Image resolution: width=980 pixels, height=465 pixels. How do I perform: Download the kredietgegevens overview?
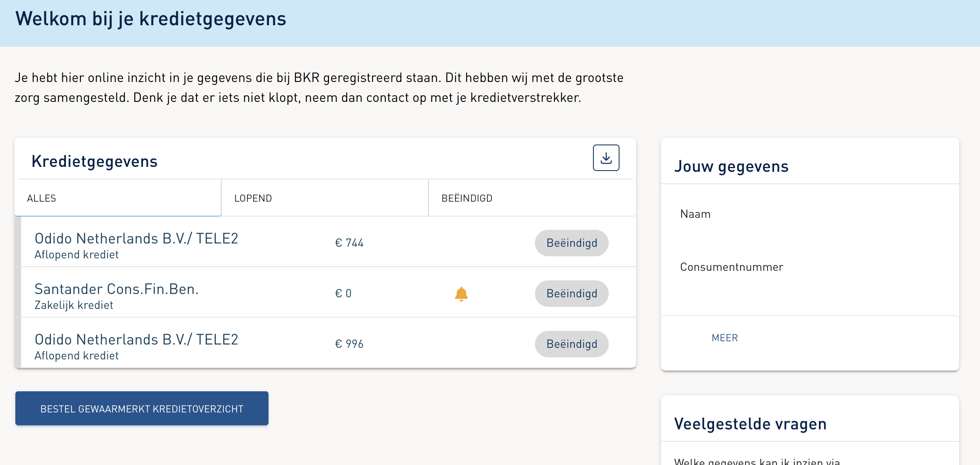[606, 158]
